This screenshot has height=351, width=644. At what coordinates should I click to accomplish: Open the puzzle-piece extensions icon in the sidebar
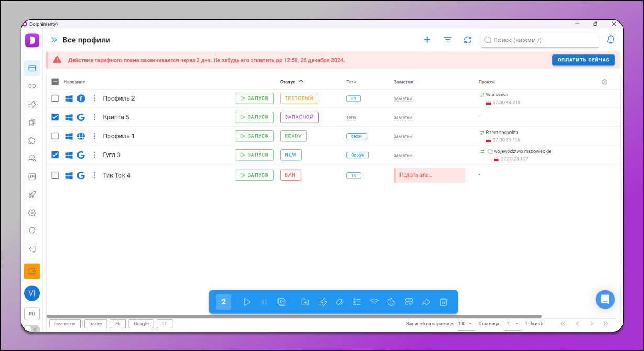click(32, 140)
